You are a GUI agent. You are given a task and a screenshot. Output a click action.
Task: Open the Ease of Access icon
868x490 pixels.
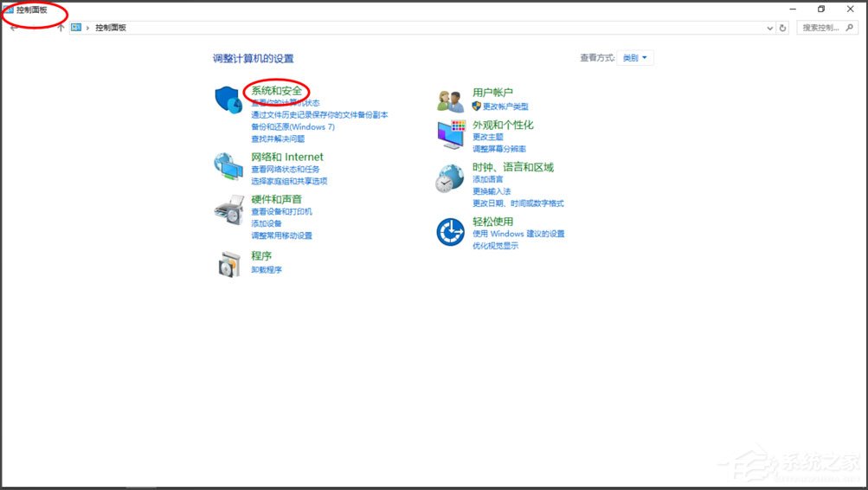point(450,231)
